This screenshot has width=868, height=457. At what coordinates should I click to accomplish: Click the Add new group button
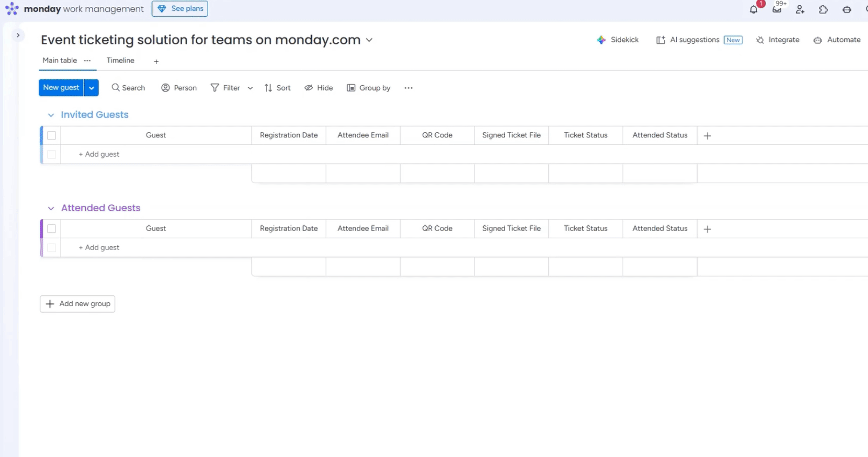click(x=78, y=304)
